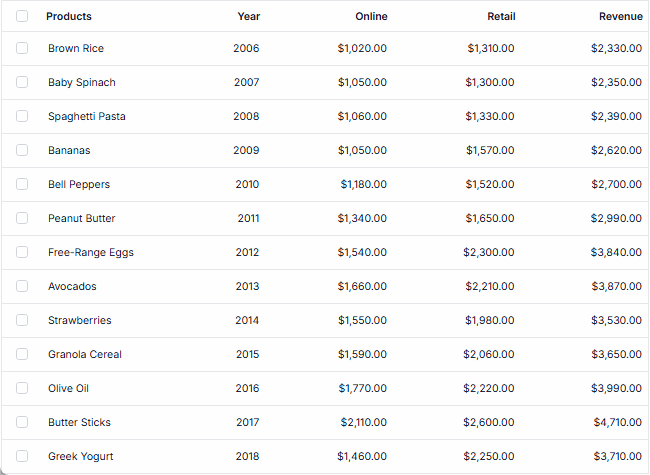The height and width of the screenshot is (475, 650).
Task: Tick the Spaghetti Pasta checkbox
Action: (x=22, y=116)
